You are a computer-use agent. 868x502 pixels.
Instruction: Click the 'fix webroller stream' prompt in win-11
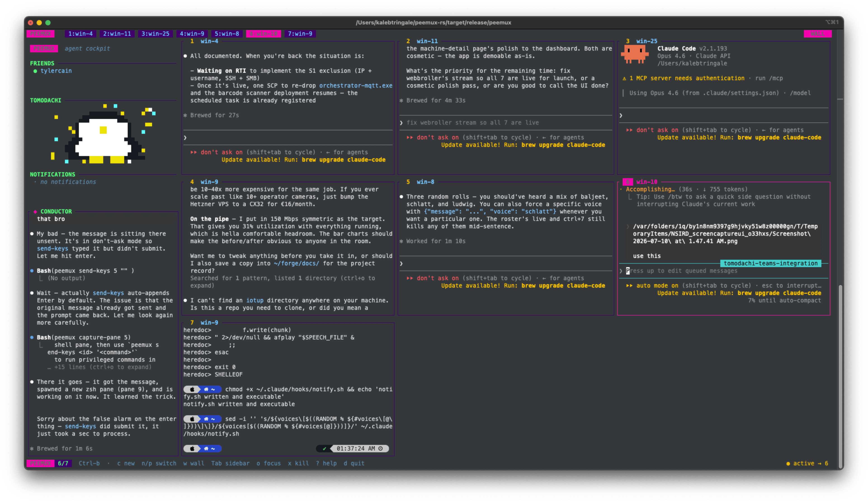click(472, 123)
